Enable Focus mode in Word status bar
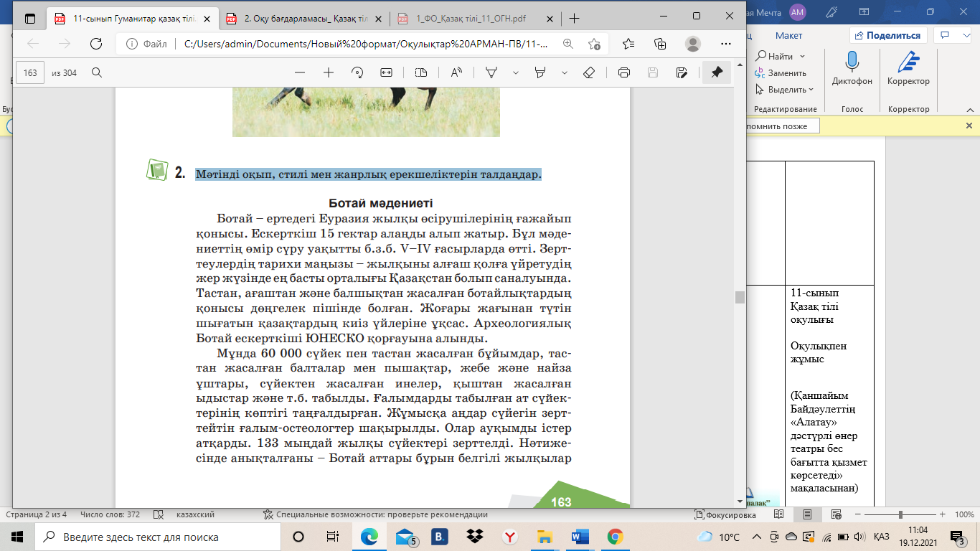This screenshot has width=980, height=551. pos(720,514)
